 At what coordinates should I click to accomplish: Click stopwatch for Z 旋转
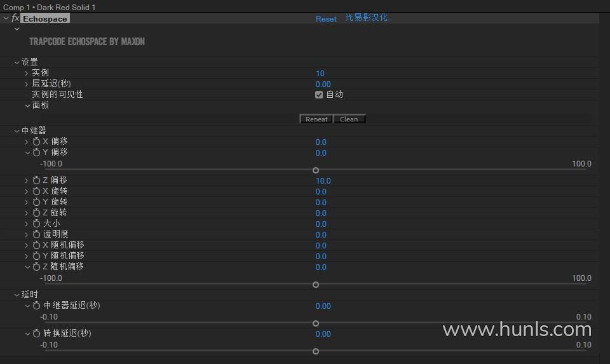[36, 213]
